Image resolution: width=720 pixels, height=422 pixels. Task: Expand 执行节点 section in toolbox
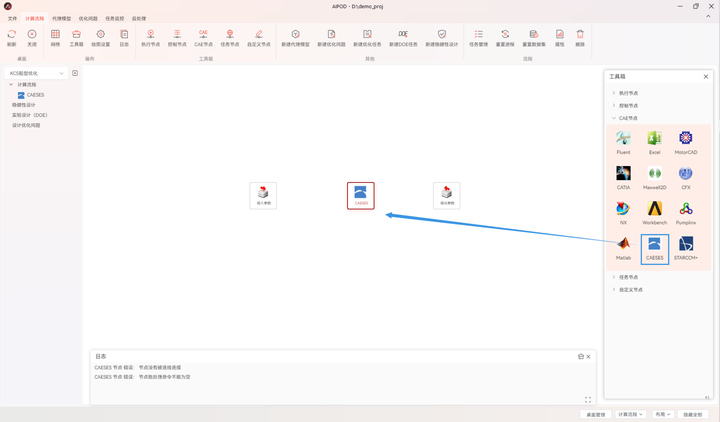[x=614, y=93]
